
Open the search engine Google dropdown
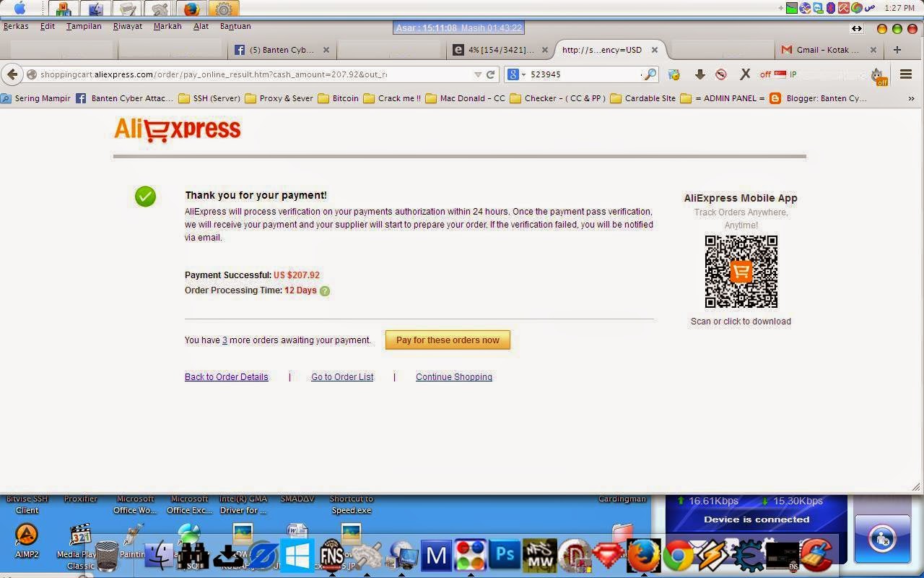pyautogui.click(x=515, y=74)
